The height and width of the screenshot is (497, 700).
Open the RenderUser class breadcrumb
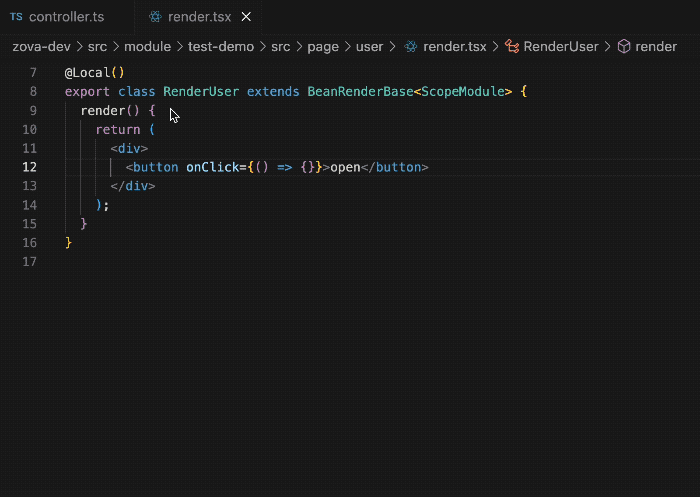561,46
